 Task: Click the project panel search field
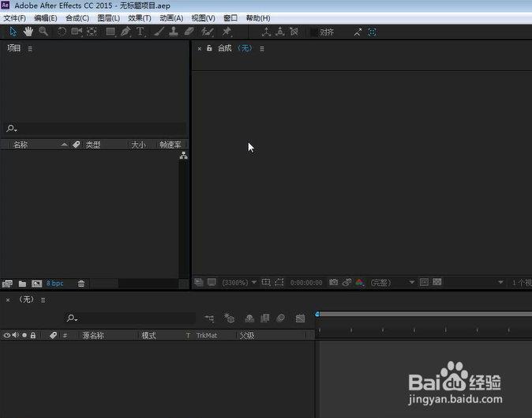pos(95,129)
